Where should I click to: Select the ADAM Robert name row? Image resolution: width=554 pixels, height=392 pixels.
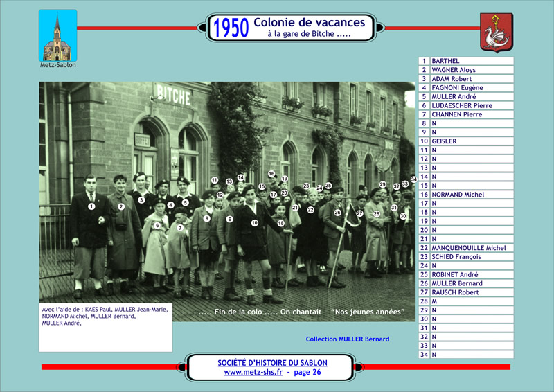coord(472,78)
